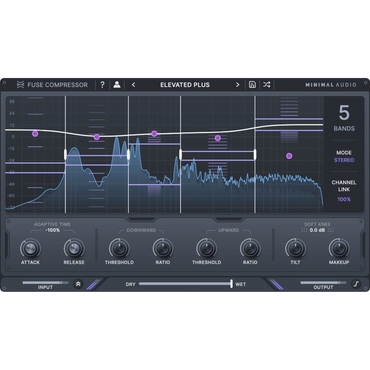Open the Elevated Plus preset name
Screen dimensions: 370x370
coord(185,85)
